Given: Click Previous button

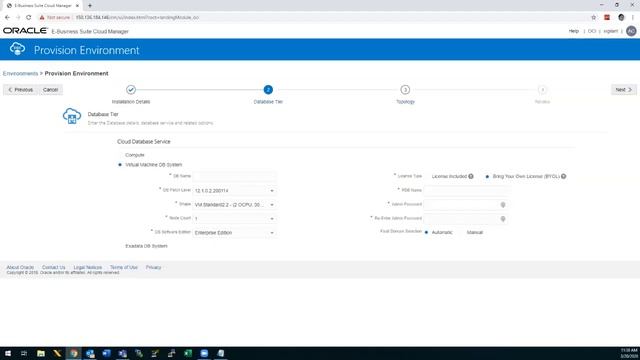Looking at the screenshot, I should (20, 89).
